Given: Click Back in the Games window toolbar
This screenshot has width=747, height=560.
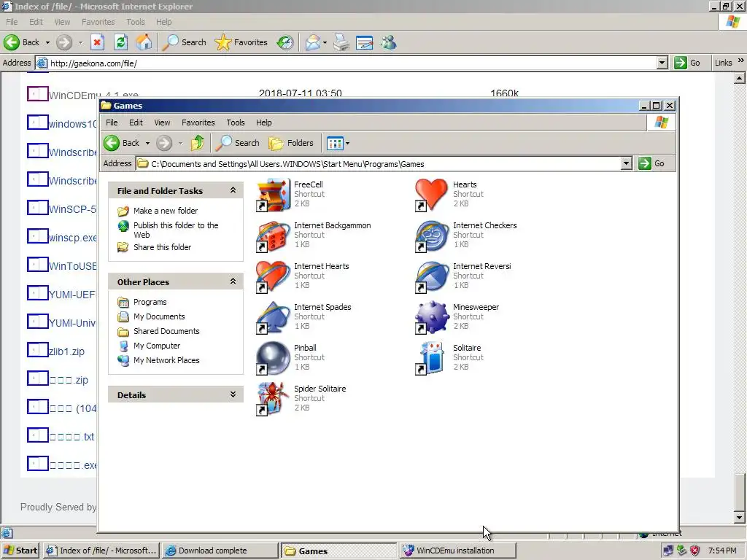Looking at the screenshot, I should [x=122, y=143].
